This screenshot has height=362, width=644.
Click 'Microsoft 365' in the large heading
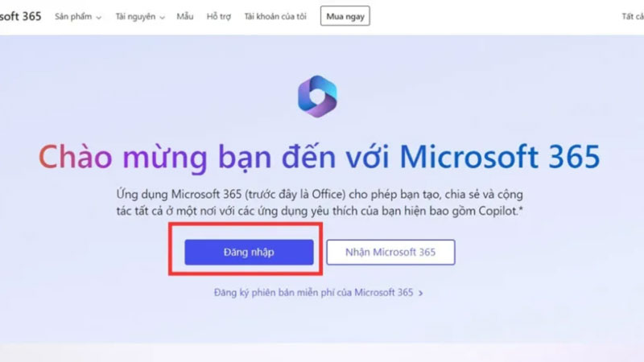(x=500, y=157)
